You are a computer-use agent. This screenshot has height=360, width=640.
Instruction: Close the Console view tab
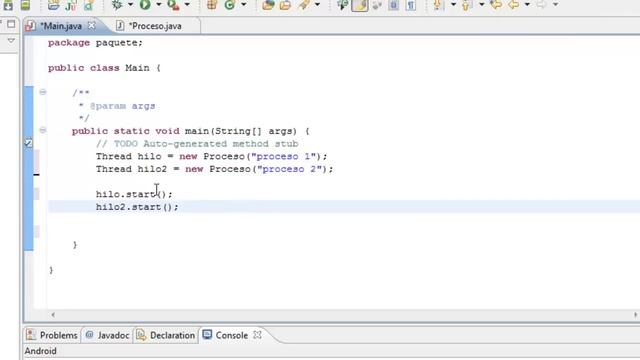(257, 335)
